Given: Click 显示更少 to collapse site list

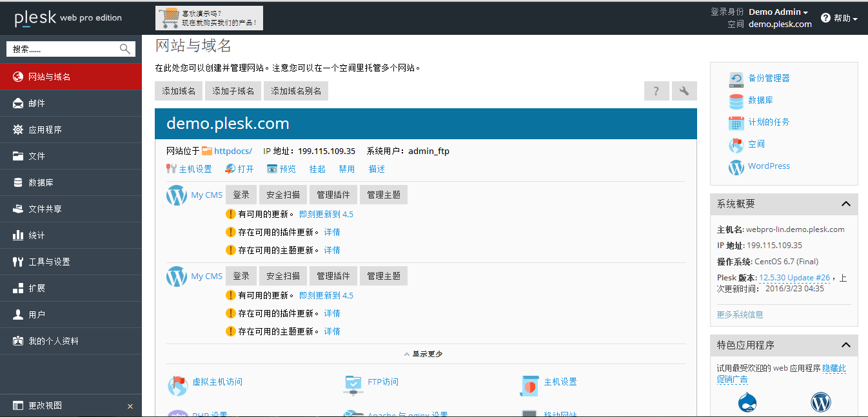Looking at the screenshot, I should click(x=423, y=354).
